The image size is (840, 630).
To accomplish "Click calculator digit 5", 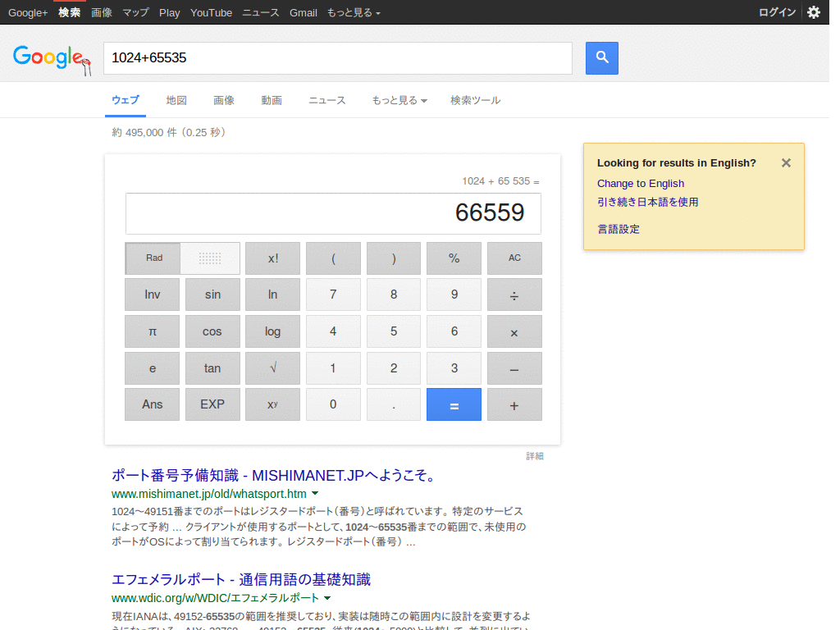I will tap(394, 331).
